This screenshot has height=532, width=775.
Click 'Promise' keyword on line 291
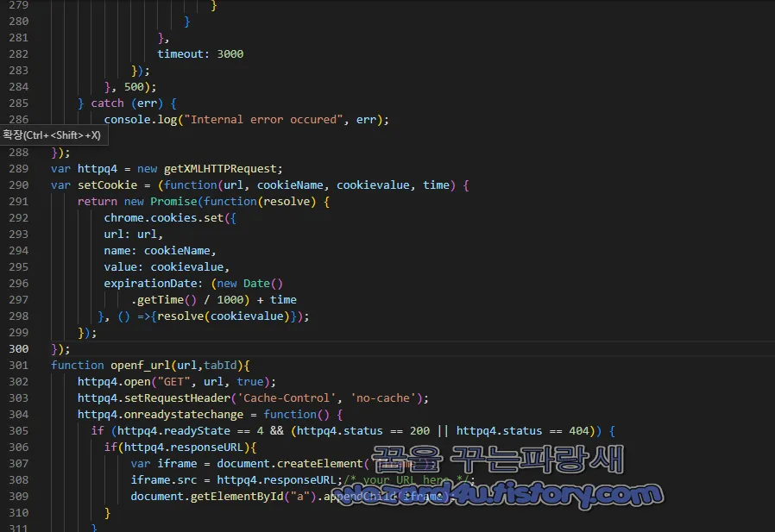point(173,201)
